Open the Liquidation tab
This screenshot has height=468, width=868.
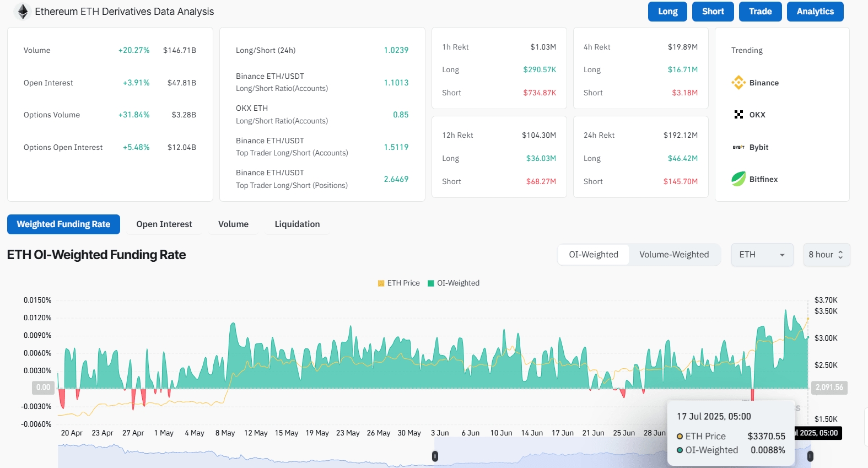(297, 224)
